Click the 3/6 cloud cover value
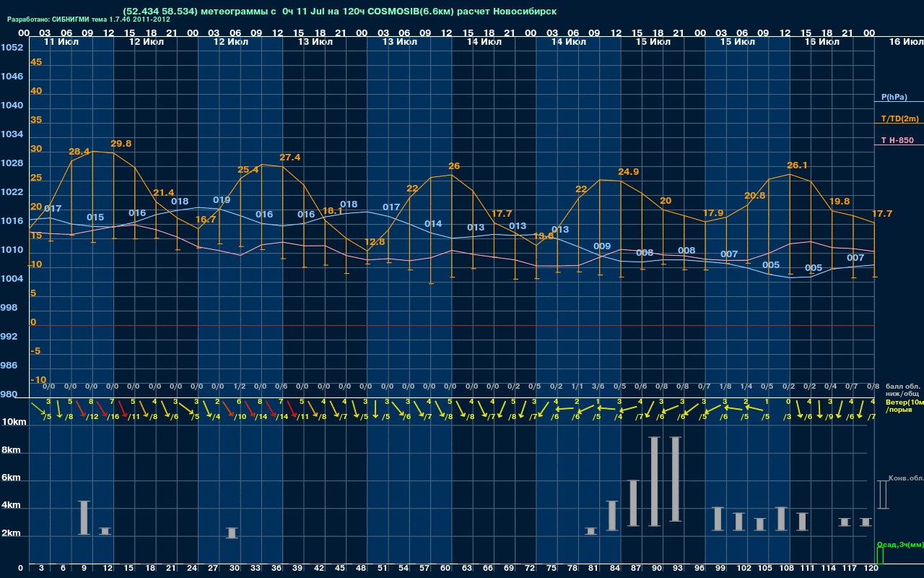Viewport: 924px width, 578px height. pos(598,387)
